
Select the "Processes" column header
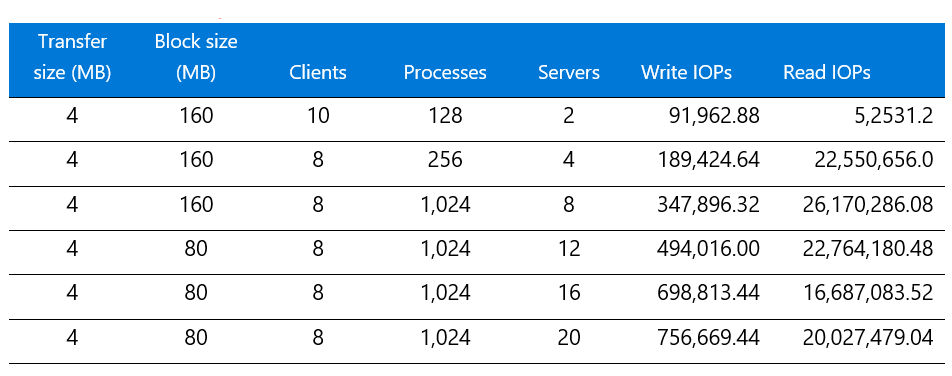tap(445, 73)
